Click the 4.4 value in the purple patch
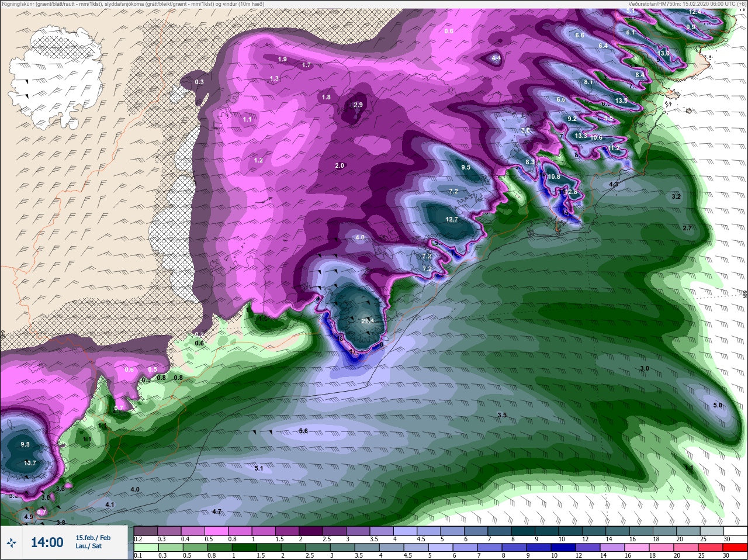 496,58
